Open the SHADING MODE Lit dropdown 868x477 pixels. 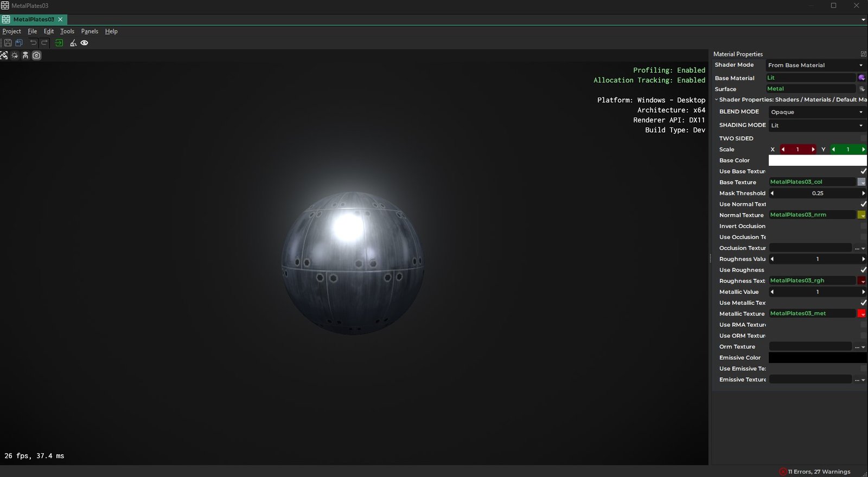coord(818,125)
